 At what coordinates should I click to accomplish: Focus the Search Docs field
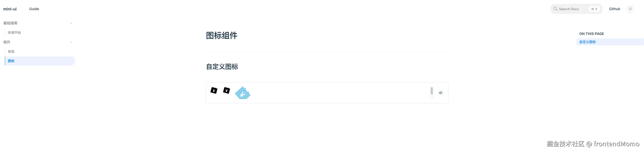[x=571, y=9]
